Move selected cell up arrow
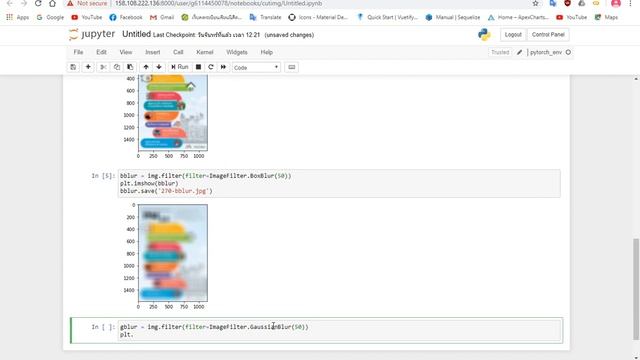The width and height of the screenshot is (640, 360). [146, 67]
